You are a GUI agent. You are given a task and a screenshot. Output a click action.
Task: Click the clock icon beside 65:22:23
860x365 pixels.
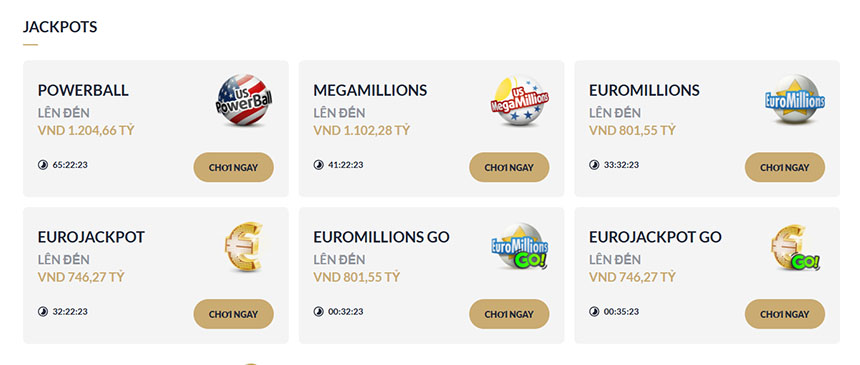pyautogui.click(x=43, y=165)
